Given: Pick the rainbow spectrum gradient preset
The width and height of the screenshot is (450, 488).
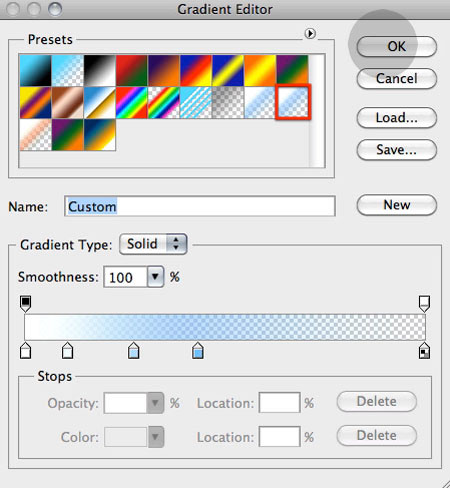Looking at the screenshot, I should 132,103.
